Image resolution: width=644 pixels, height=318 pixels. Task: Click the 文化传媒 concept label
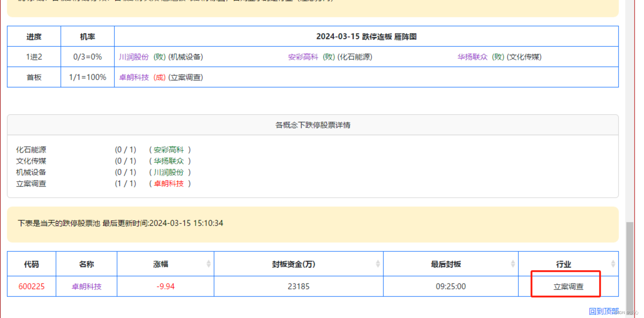point(31,161)
